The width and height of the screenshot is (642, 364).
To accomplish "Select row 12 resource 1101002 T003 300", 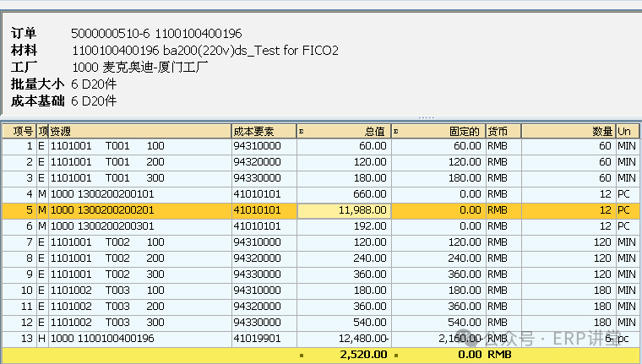I will click(x=140, y=323).
